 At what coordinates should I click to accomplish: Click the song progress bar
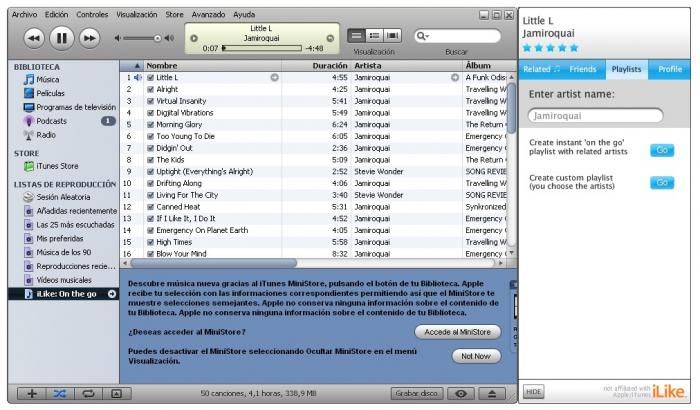(x=262, y=48)
